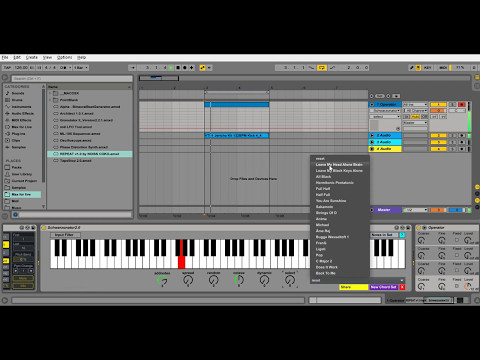
Task: Select Clips category in browser
Action: tap(16, 140)
